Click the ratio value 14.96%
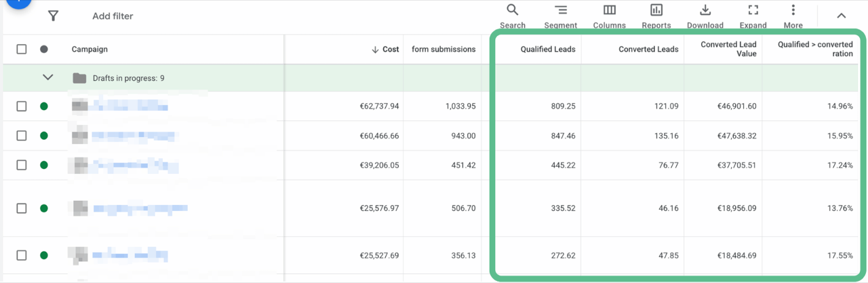 840,107
